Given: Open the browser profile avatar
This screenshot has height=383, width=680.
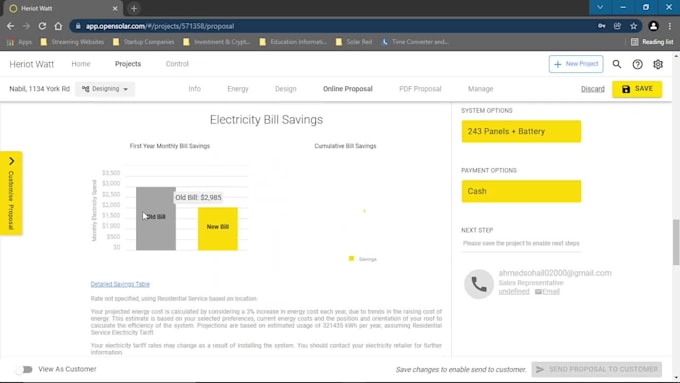Looking at the screenshot, I should coord(653,26).
